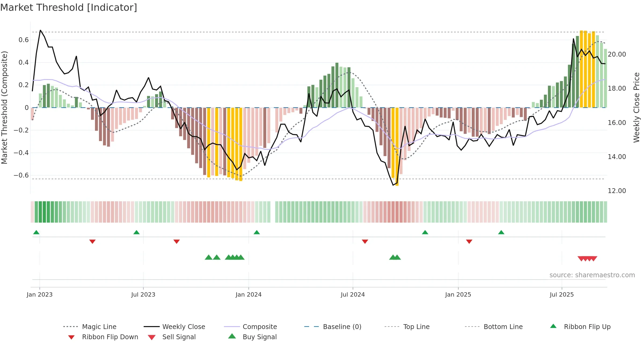Click the buy signal pair in September 2024
Viewport: 644px width, 362px height.
(x=395, y=257)
